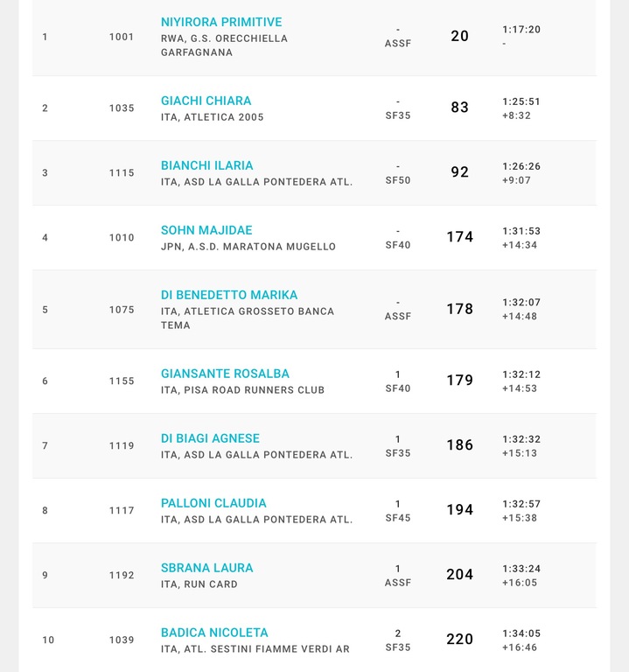View SOHN MAJIDAE athlete page

pyautogui.click(x=206, y=230)
